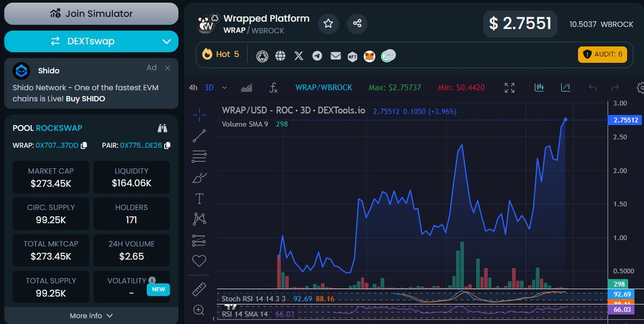Open binoculars icon in Pool panel
Screen dimensions: 644x324
(163, 128)
